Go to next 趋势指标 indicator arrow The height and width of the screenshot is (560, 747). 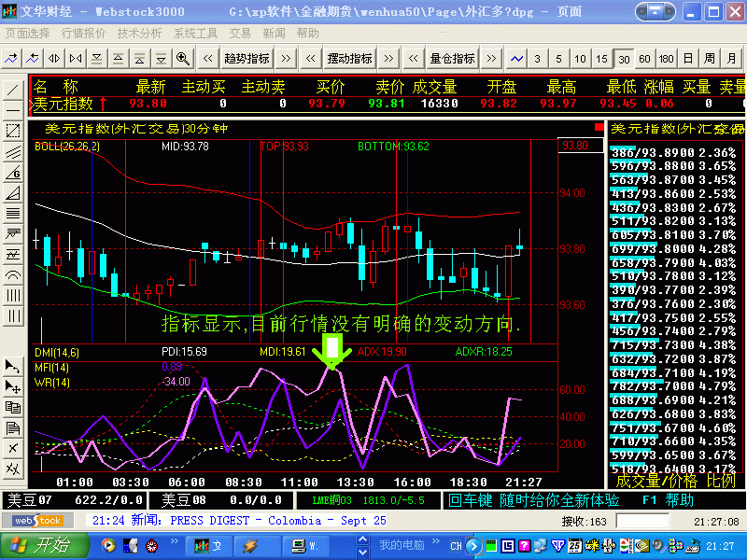point(286,59)
